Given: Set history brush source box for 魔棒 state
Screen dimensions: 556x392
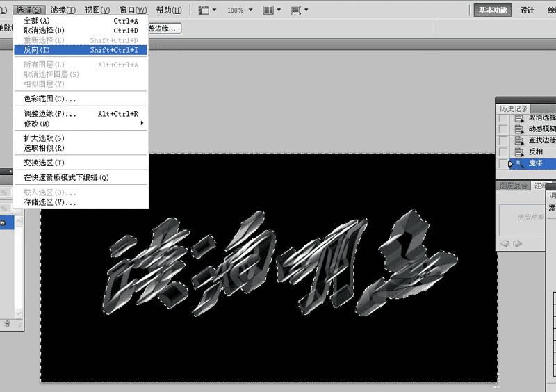Looking at the screenshot, I should coord(502,163).
